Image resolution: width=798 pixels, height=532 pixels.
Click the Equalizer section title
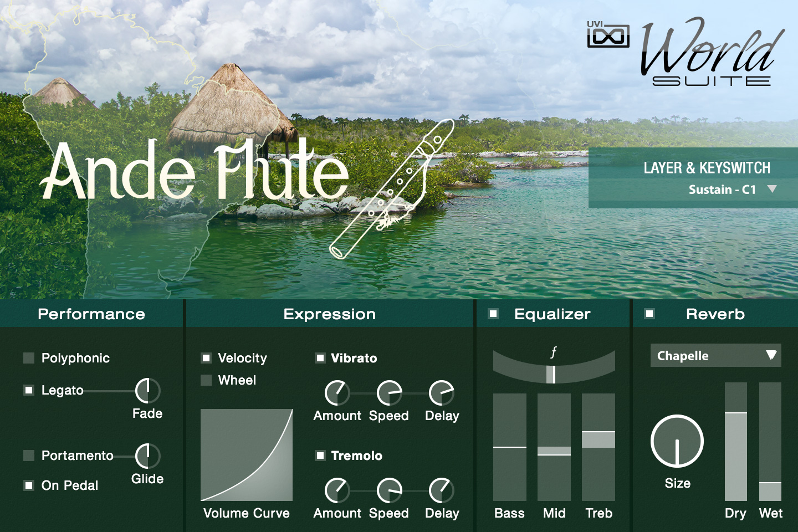pyautogui.click(x=553, y=314)
